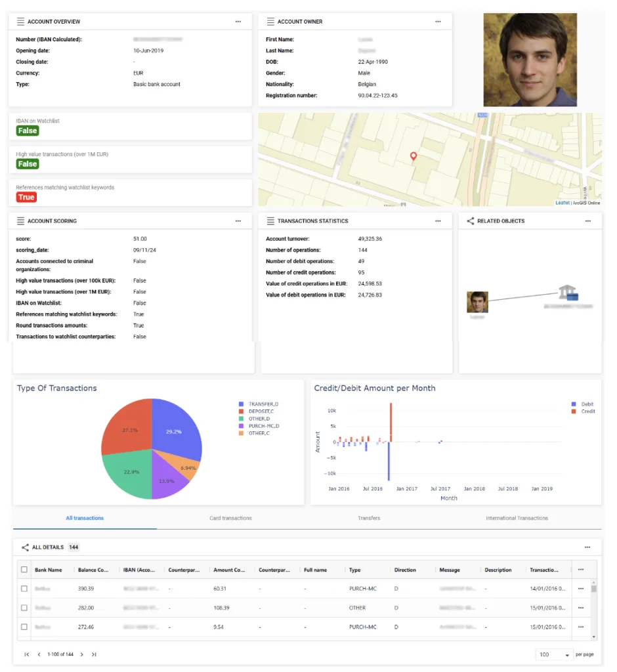Toggle PURCH-MC,D legend entry in pie chart
Viewport: 617px width, 672px height.
(x=259, y=426)
